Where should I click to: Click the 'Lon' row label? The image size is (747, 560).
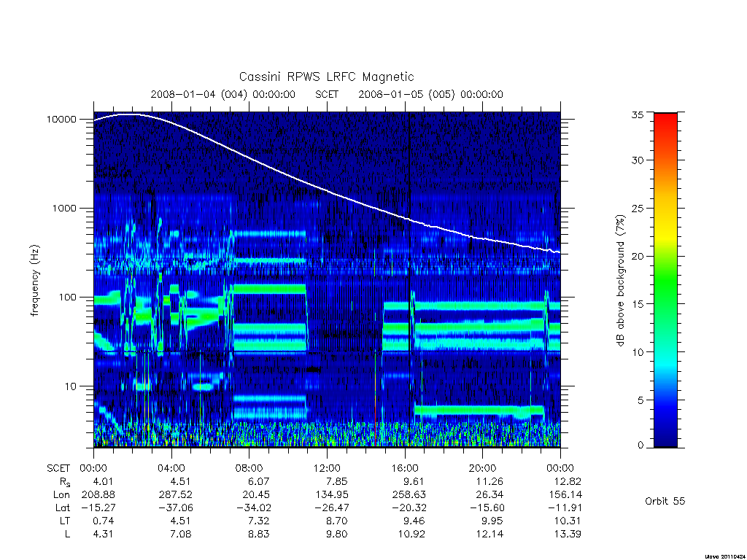(x=61, y=495)
